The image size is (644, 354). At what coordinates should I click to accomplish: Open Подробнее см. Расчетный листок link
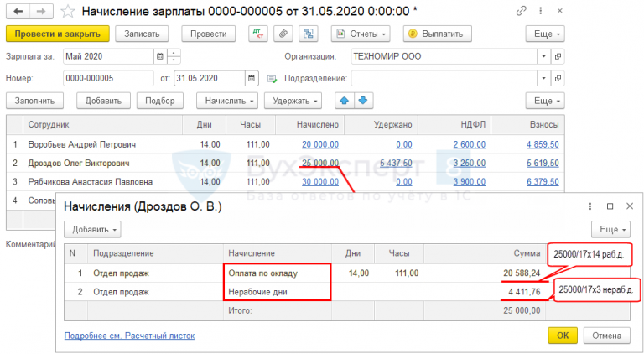click(129, 336)
